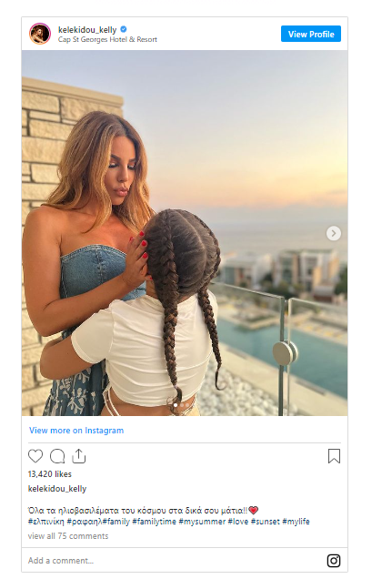This screenshot has width=392, height=579.
Task: Open the kelekidou_kelly username in header
Action: [x=87, y=29]
